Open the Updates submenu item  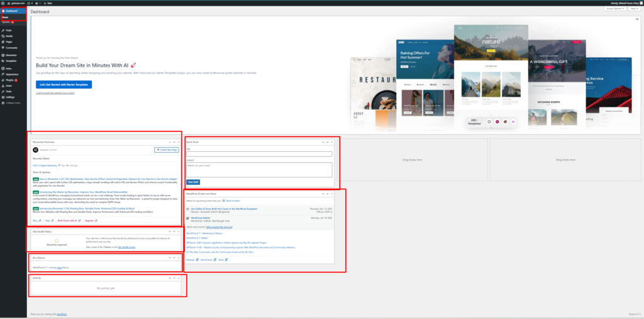pyautogui.click(x=8, y=22)
